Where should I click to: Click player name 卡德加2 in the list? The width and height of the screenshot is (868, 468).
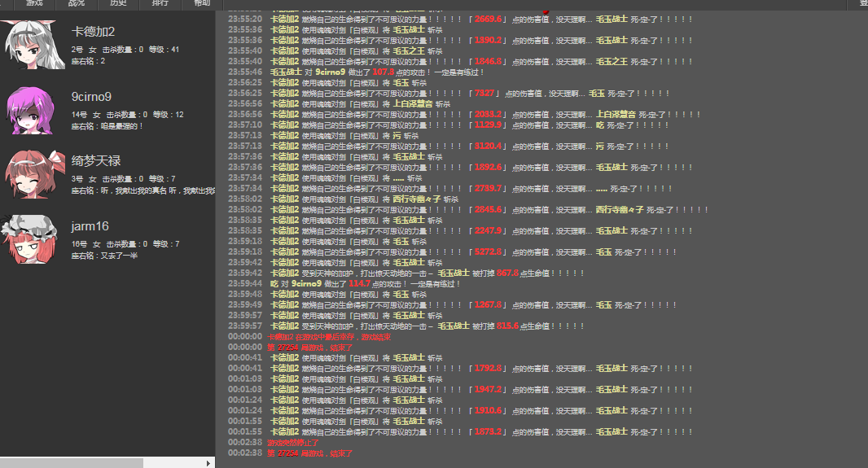click(x=94, y=32)
